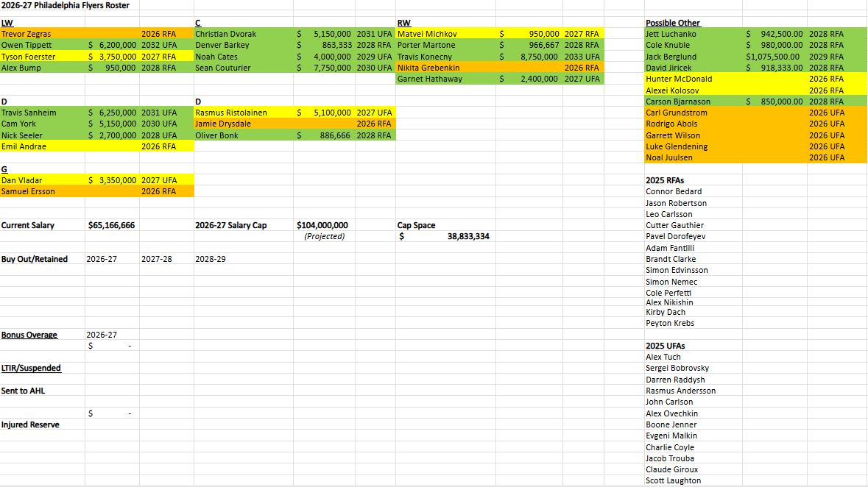Click the 'Injured Reserve' label cell

[43, 424]
